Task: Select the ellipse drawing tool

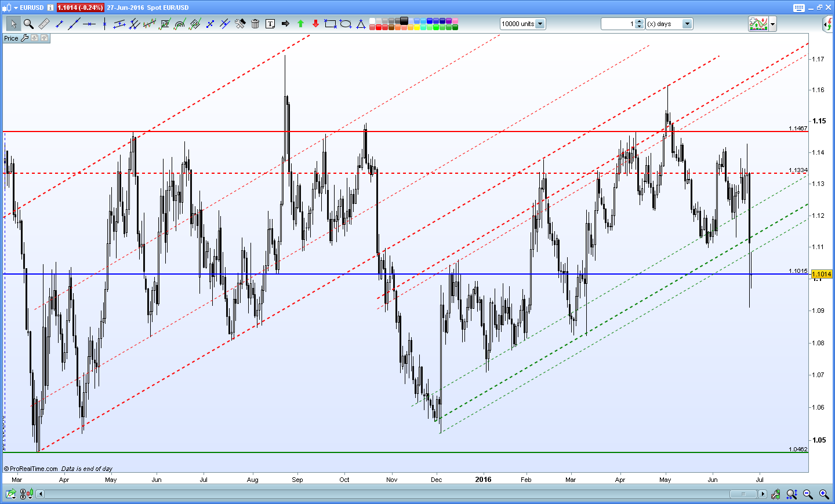Action: [x=346, y=24]
